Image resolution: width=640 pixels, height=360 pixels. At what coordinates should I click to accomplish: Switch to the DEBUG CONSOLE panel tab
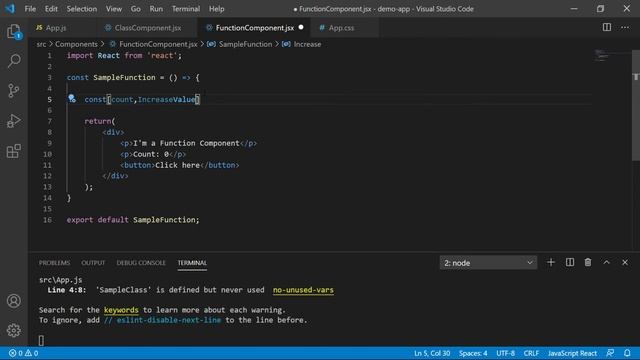point(141,263)
